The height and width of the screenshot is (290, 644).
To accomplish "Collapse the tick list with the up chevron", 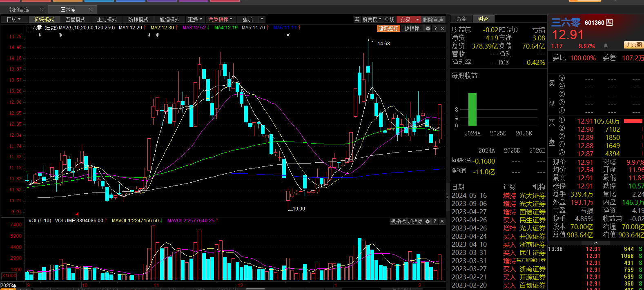I will point(595,243).
